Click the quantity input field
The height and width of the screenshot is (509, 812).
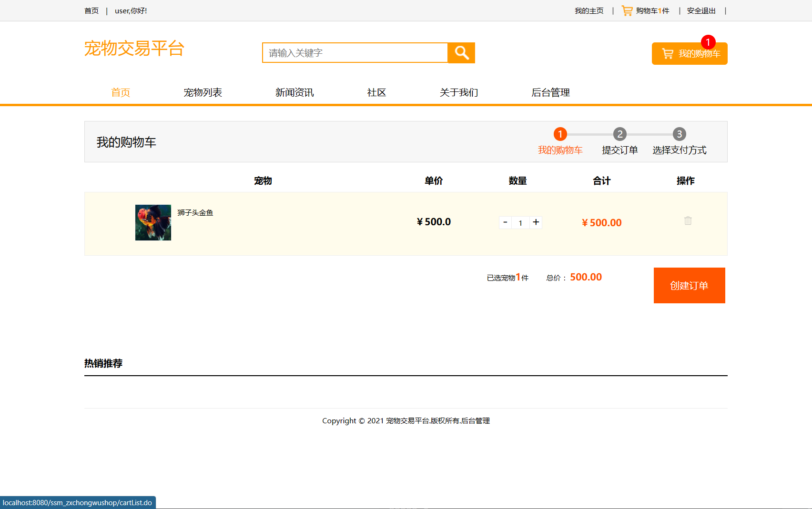point(520,223)
